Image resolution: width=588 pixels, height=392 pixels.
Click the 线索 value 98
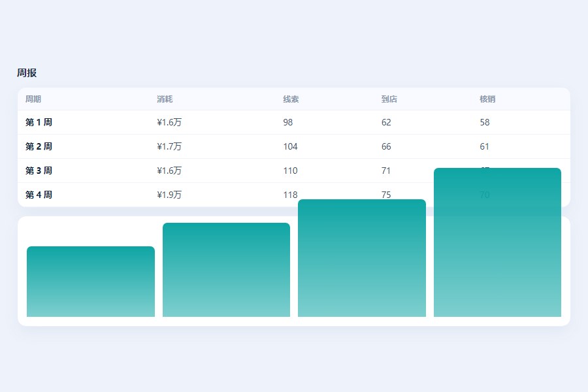287,122
